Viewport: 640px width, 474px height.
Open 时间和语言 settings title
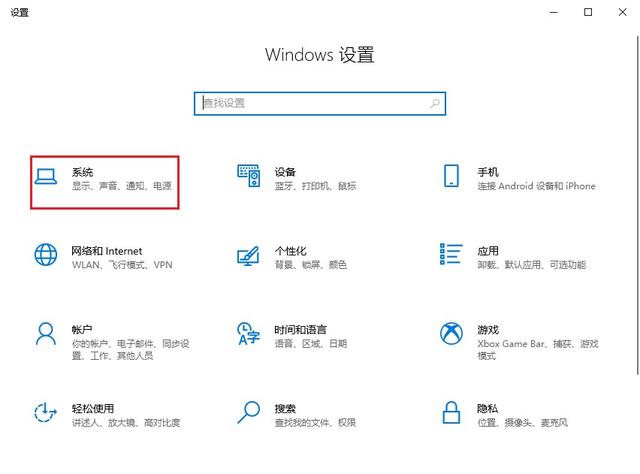click(x=300, y=329)
